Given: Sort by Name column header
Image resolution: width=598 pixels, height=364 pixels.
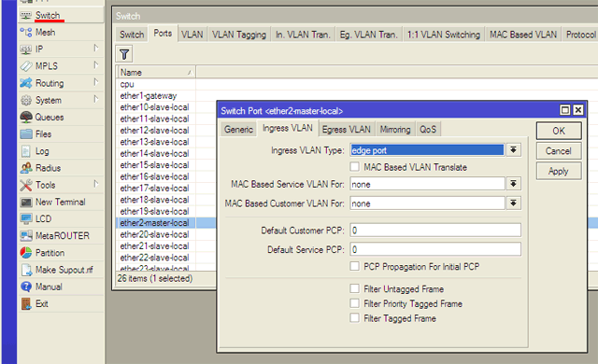Looking at the screenshot, I should 156,73.
